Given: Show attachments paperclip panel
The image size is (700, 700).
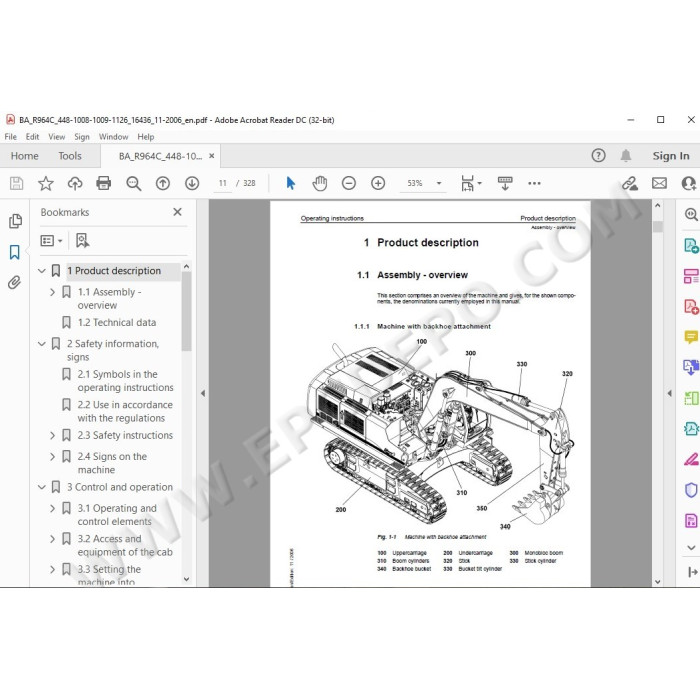Looking at the screenshot, I should (14, 283).
